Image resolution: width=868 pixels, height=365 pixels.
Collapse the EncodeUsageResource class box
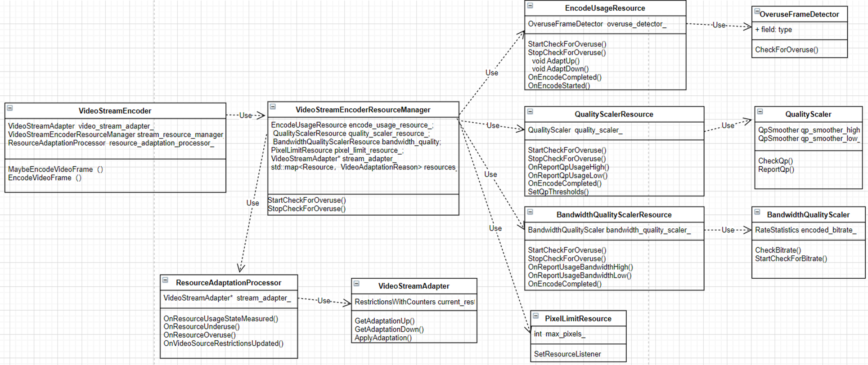[x=530, y=6]
